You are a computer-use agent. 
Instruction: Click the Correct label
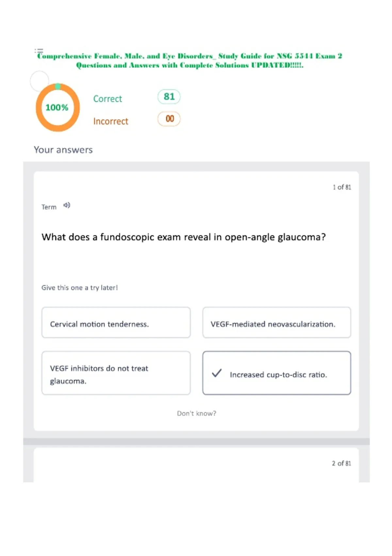107,99
